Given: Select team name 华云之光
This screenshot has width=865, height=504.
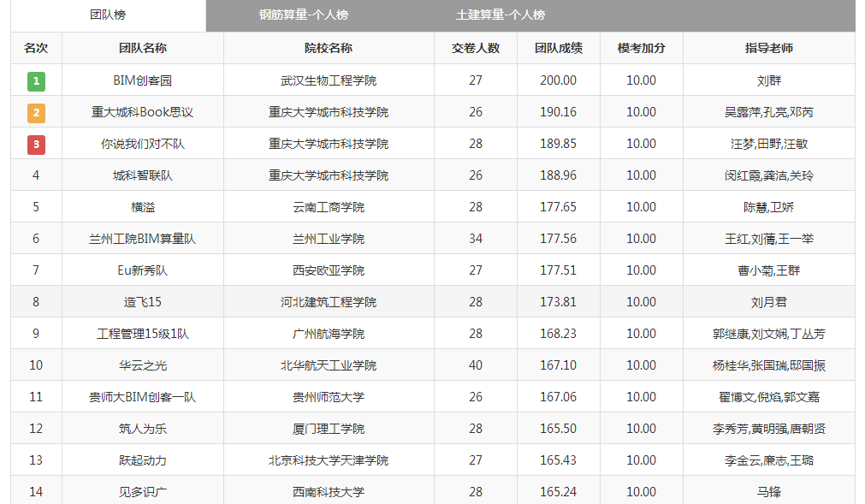Looking at the screenshot, I should 143,365.
